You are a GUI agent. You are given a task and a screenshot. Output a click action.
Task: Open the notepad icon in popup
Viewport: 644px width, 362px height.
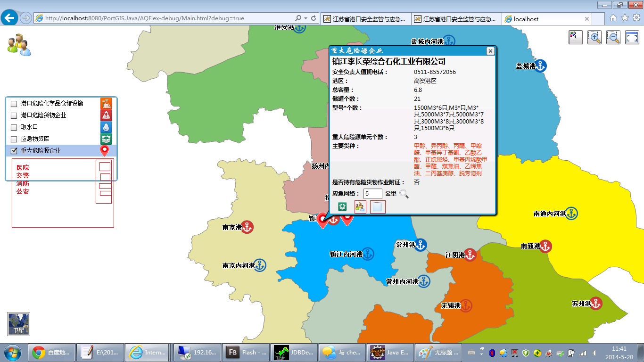(x=378, y=207)
